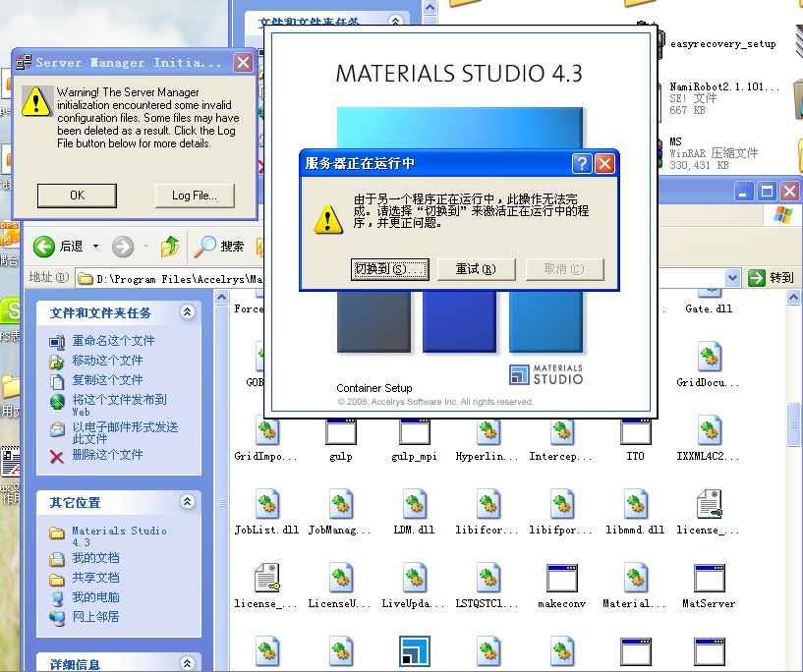Select the libifcor... file icon
The height and width of the screenshot is (672, 803).
[x=488, y=504]
